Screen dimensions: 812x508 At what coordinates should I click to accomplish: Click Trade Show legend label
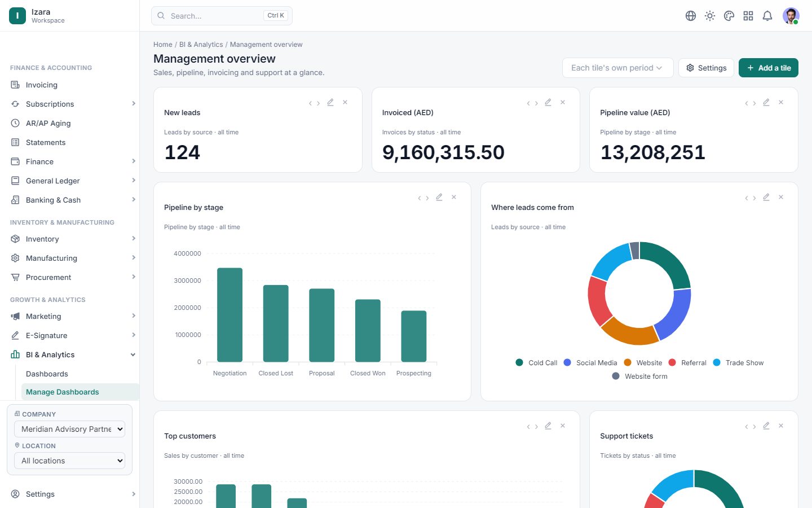(x=744, y=363)
